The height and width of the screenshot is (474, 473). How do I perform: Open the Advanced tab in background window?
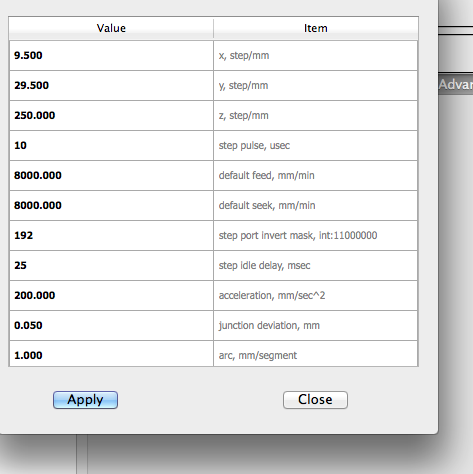[456, 85]
